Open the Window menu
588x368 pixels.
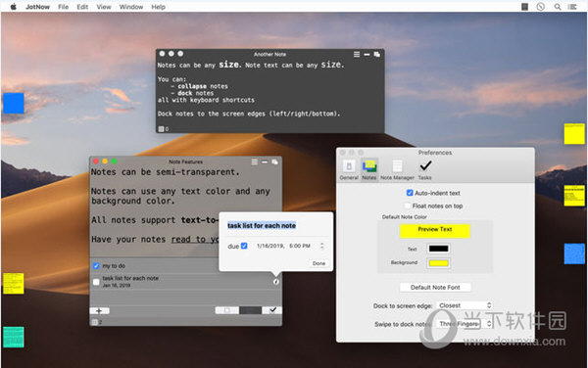[131, 7]
